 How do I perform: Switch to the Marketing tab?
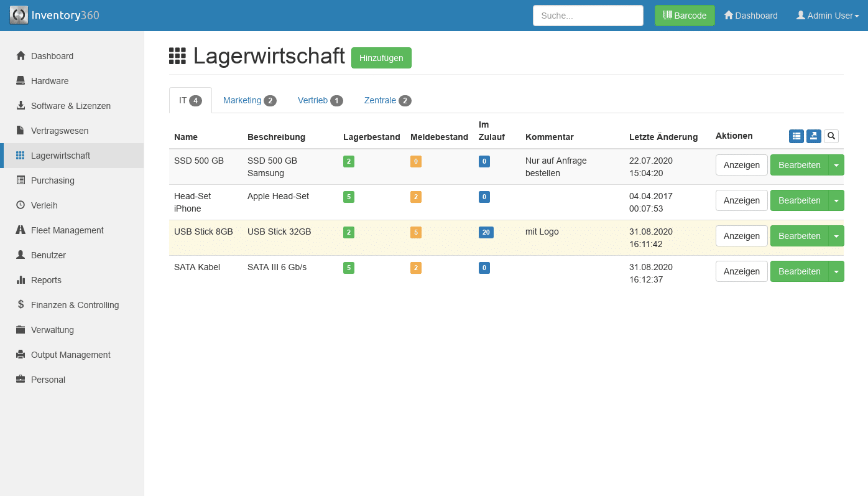(x=249, y=100)
